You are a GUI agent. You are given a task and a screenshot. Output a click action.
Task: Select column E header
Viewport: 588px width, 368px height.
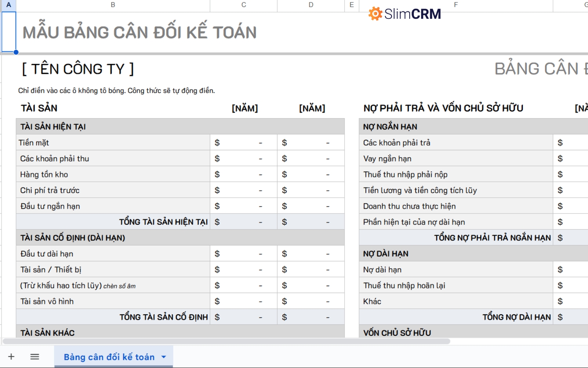click(x=352, y=5)
